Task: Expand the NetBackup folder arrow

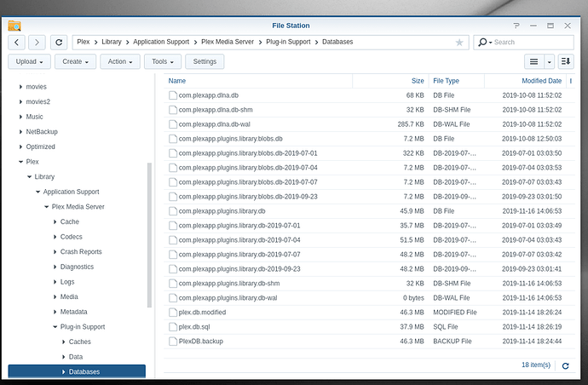Action: coord(20,131)
